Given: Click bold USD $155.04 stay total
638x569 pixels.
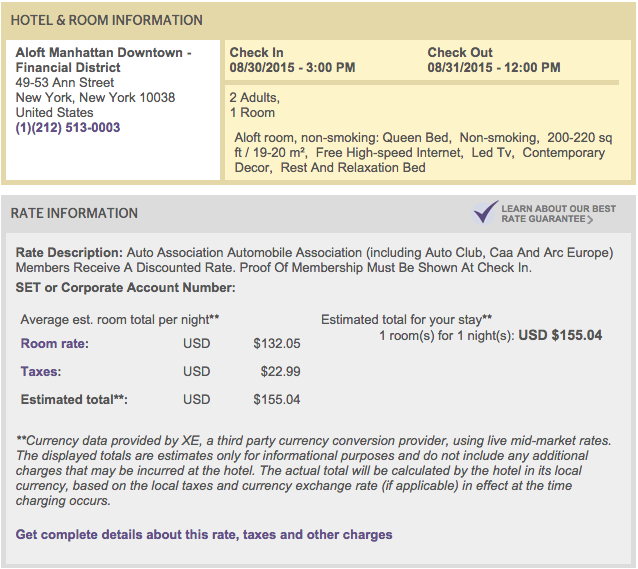Looking at the screenshot, I should (560, 335).
